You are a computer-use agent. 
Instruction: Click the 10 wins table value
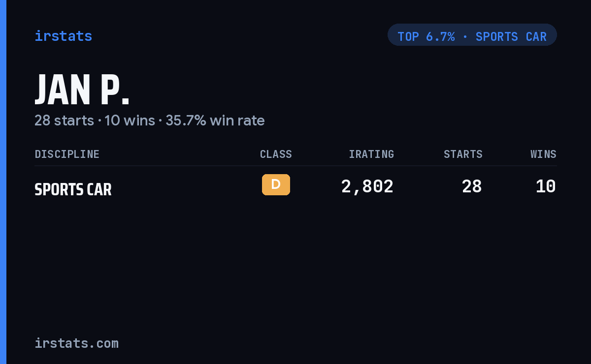click(x=546, y=186)
